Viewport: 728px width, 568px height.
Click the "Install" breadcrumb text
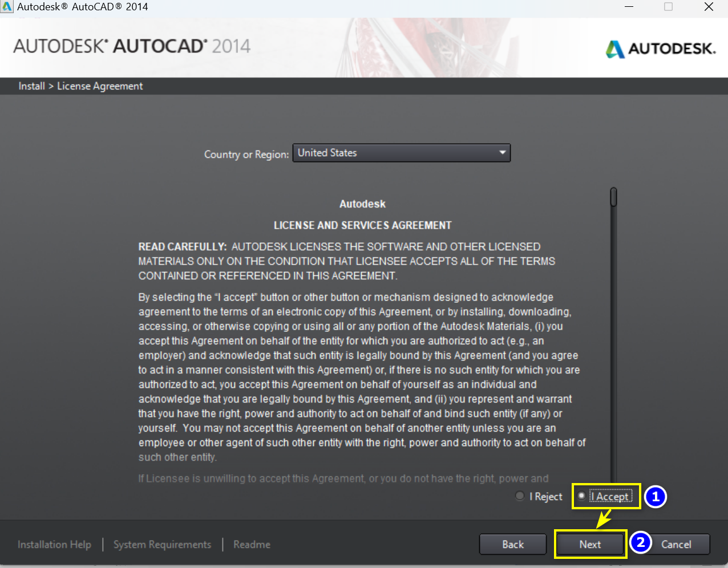click(x=31, y=86)
